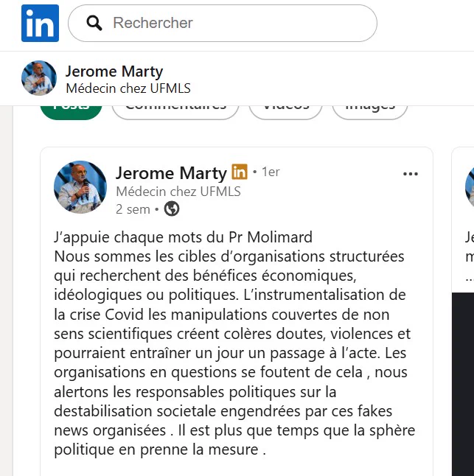Open Jerome Marty's name on the post

coord(171,173)
